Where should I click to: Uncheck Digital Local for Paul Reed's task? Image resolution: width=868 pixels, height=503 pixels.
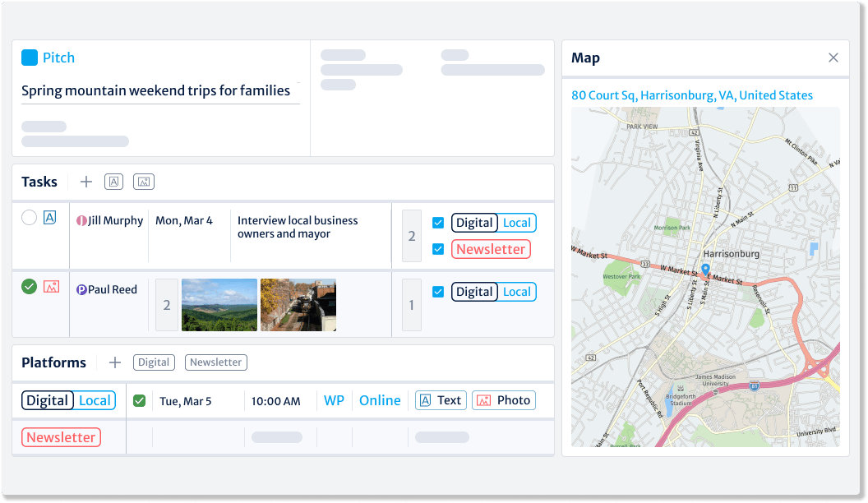[x=438, y=292]
